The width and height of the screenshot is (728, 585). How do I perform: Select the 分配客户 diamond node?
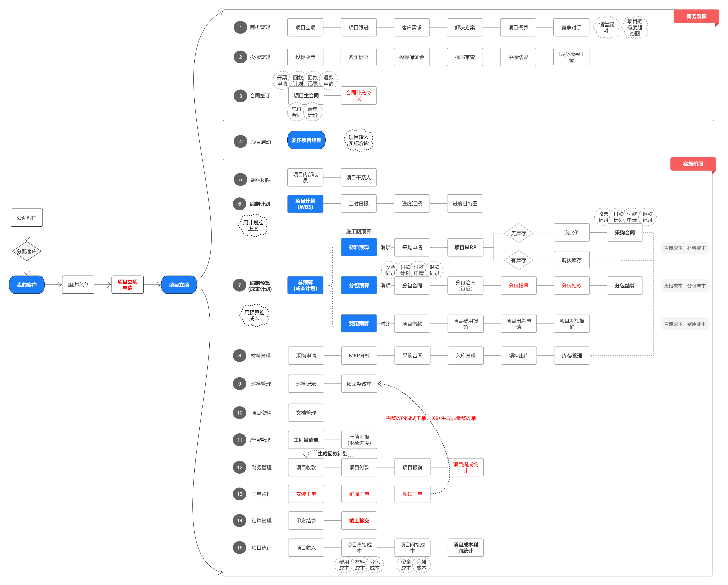point(27,251)
